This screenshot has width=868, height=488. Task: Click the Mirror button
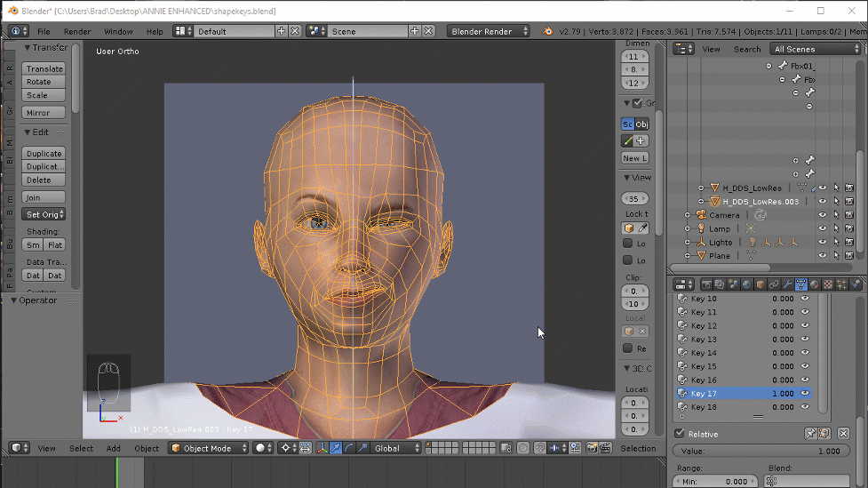click(44, 113)
